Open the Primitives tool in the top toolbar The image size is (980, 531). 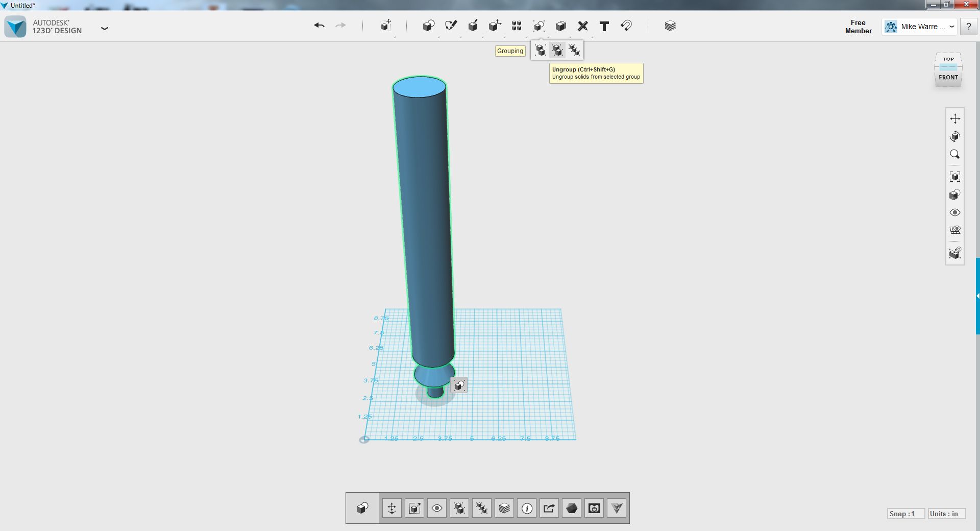click(429, 26)
